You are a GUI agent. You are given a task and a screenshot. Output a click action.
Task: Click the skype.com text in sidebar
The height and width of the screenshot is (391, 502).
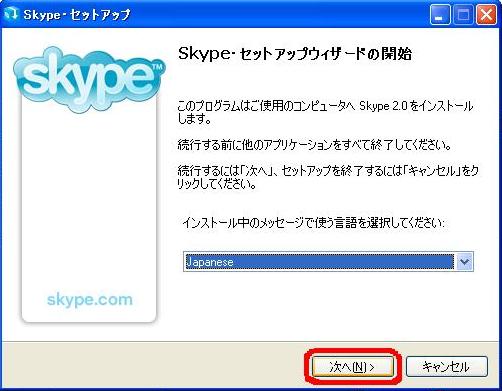(x=90, y=299)
